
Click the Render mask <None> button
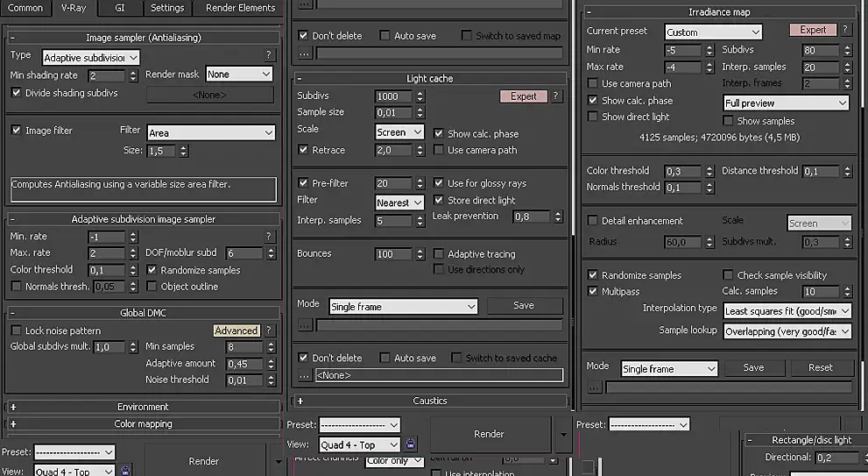point(210,95)
